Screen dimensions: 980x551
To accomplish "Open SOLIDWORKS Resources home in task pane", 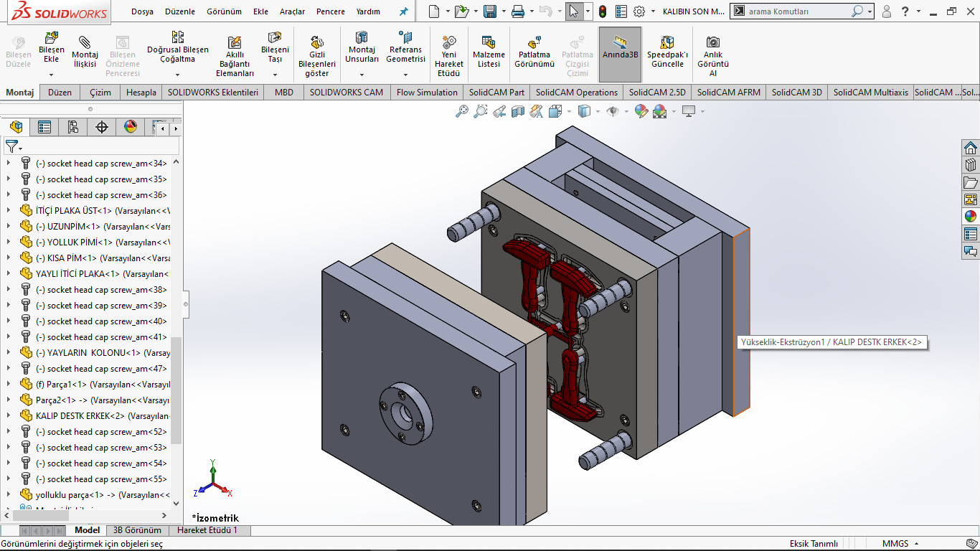I will point(971,148).
